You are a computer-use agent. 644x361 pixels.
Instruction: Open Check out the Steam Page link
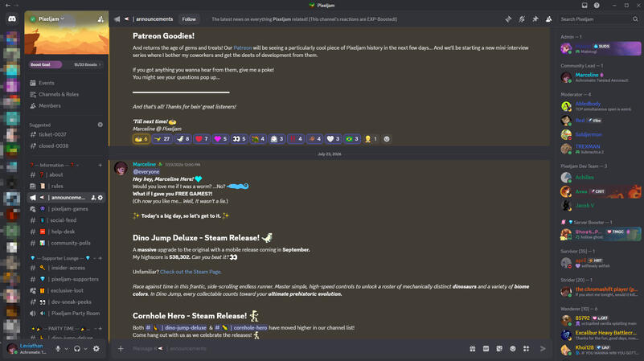click(x=191, y=272)
